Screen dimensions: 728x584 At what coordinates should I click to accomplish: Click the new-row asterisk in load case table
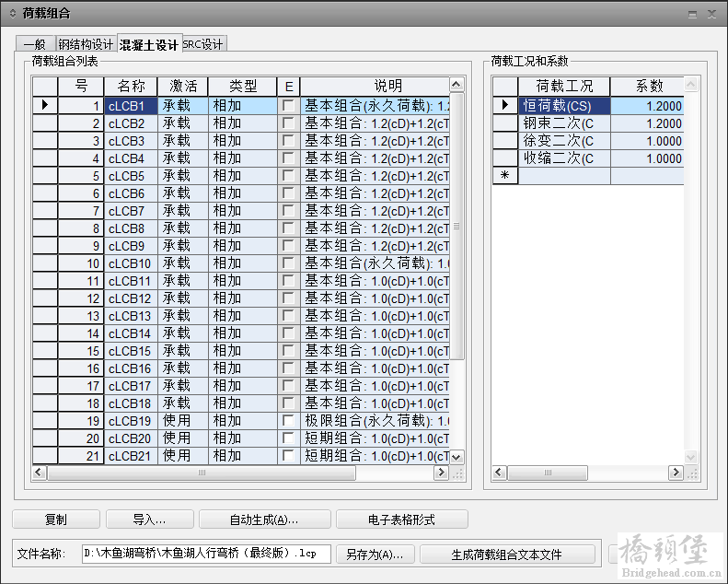505,176
